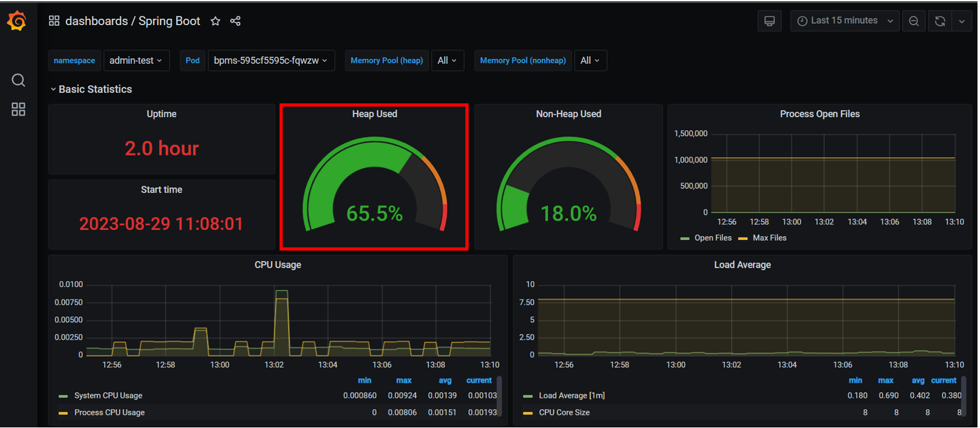Click the CPU Core Size color swatch
Screen dimensions: 980x428
tap(528, 414)
